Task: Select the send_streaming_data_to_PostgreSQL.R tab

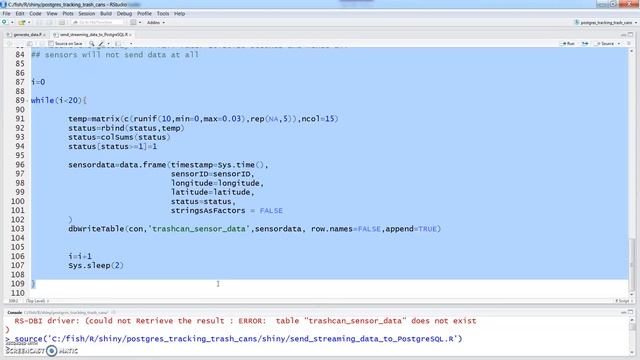Action: (x=93, y=35)
